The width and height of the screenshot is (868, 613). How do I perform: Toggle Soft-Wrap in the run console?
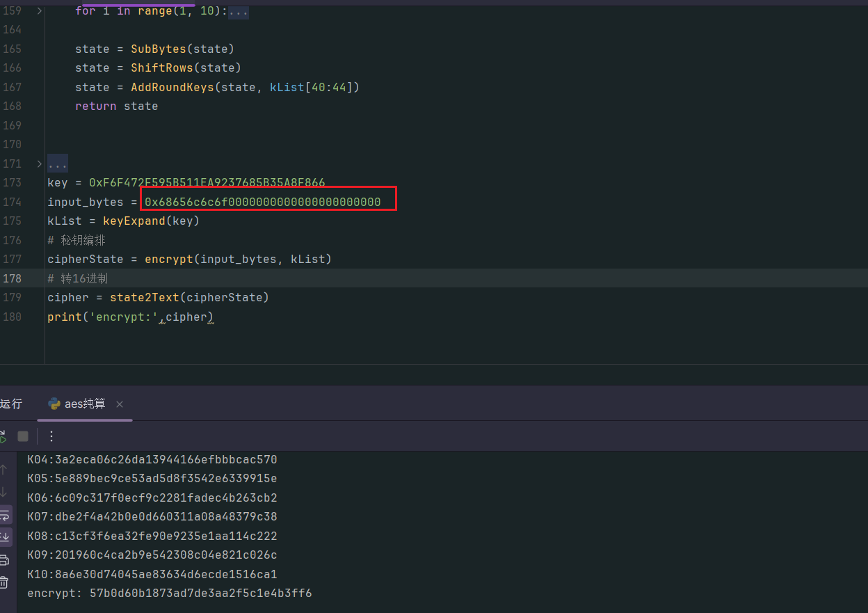point(4,515)
